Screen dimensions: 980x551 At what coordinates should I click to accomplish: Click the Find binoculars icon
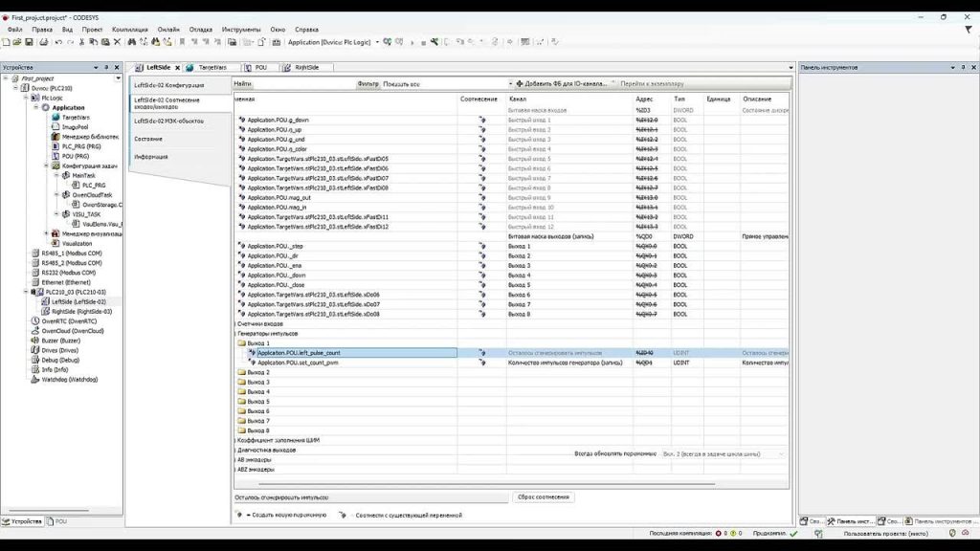click(131, 42)
